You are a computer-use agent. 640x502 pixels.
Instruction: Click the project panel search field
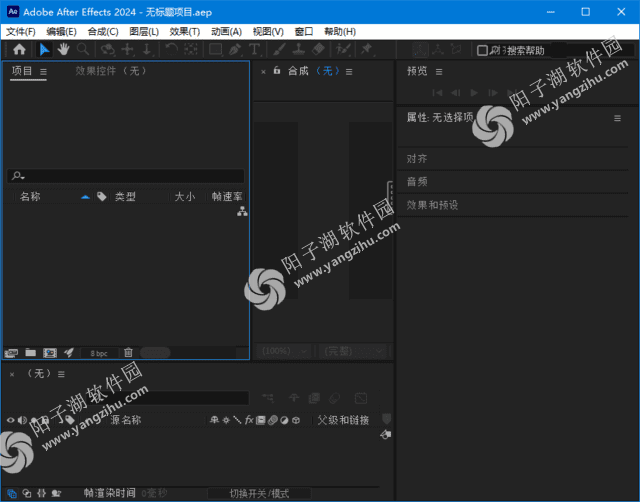(x=125, y=176)
